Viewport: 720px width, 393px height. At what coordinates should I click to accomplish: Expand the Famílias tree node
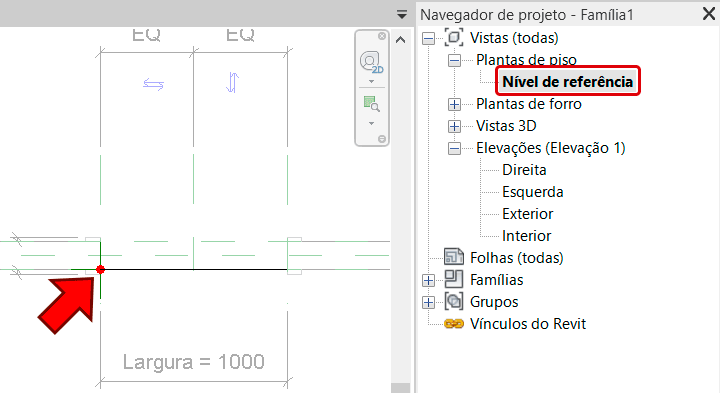[x=428, y=280]
